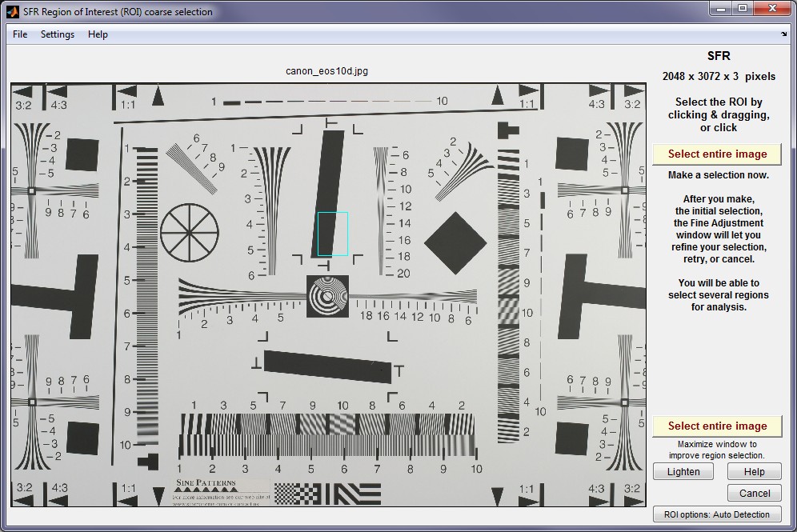The height and width of the screenshot is (532, 797).
Task: Click the application icon in the title bar
Action: pyautogui.click(x=13, y=11)
